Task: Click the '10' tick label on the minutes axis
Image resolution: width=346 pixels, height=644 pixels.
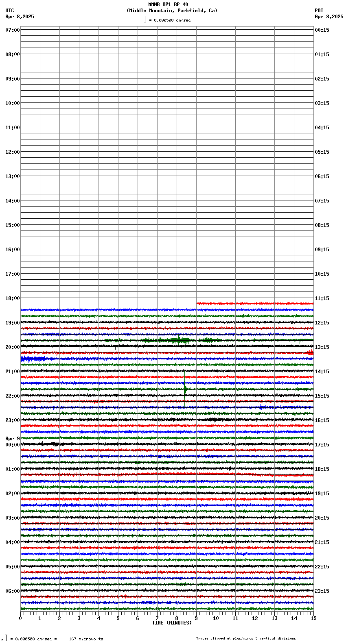Action: coord(216,618)
